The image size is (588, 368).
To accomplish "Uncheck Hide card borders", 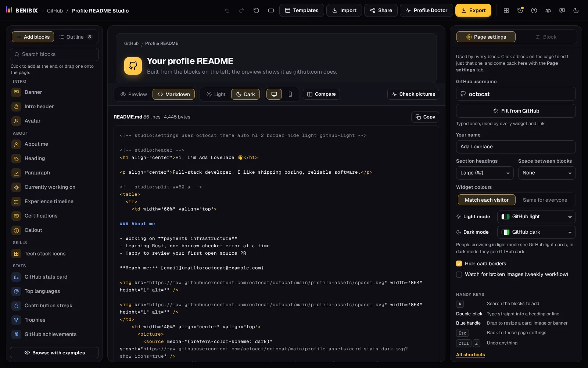I will tap(459, 263).
